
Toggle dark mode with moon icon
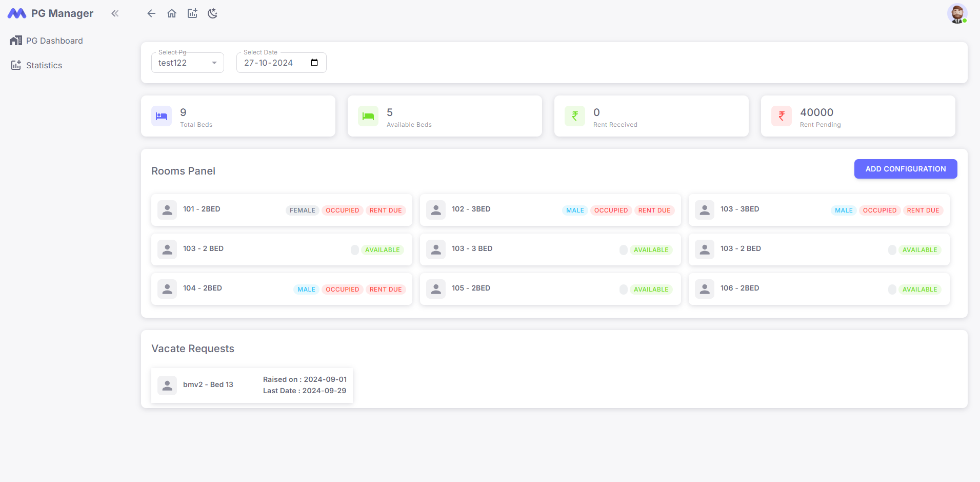point(213,13)
